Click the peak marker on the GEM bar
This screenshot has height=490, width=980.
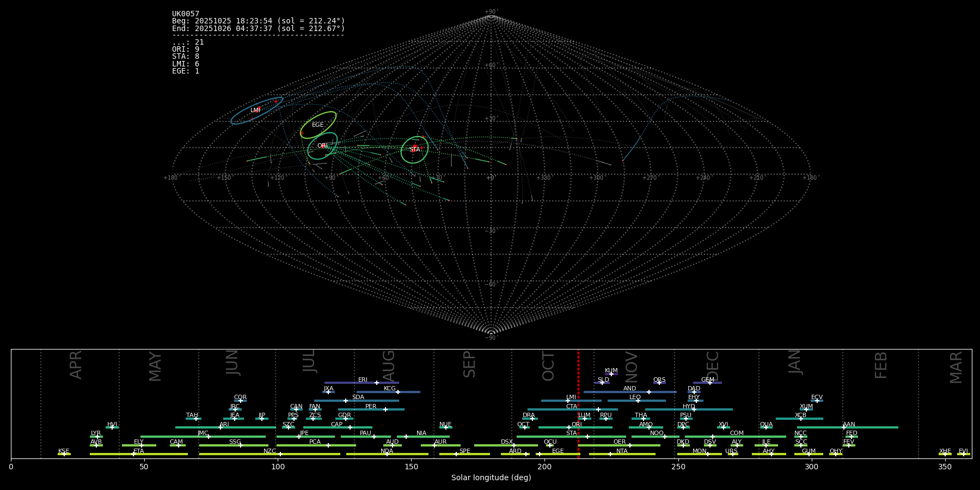click(x=710, y=383)
